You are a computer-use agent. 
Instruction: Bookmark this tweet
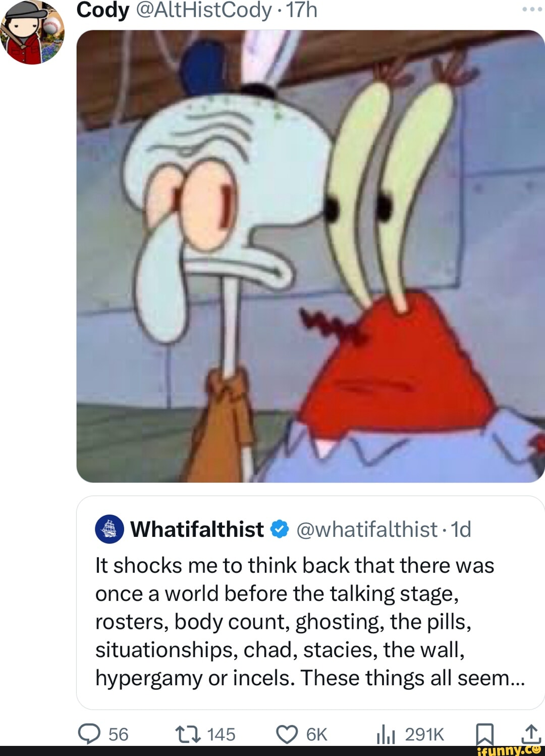point(485,734)
